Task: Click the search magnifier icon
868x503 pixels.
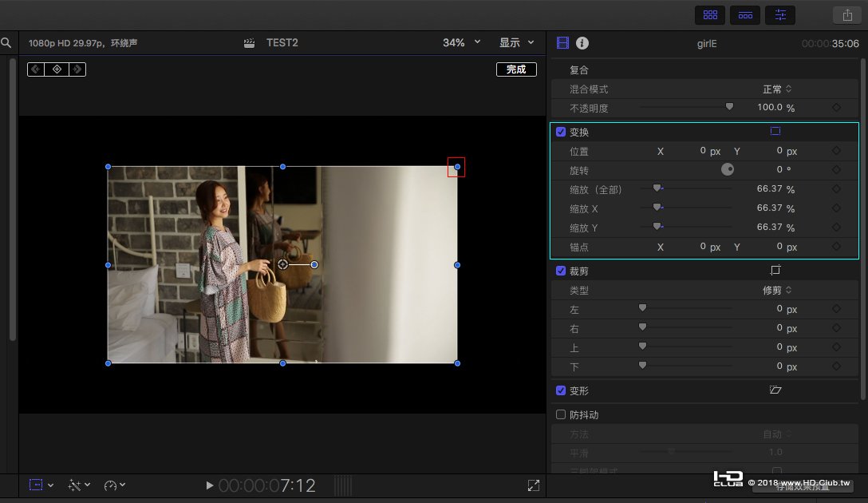Action: coord(6,43)
